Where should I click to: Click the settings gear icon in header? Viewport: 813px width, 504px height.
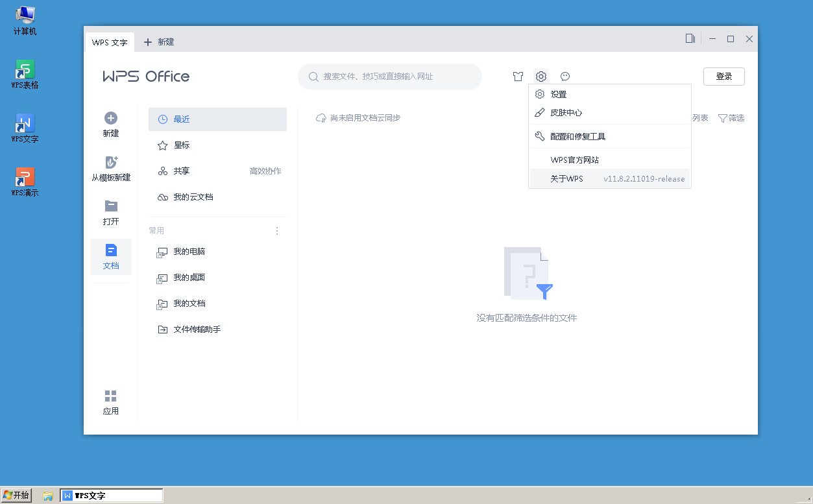coord(541,77)
